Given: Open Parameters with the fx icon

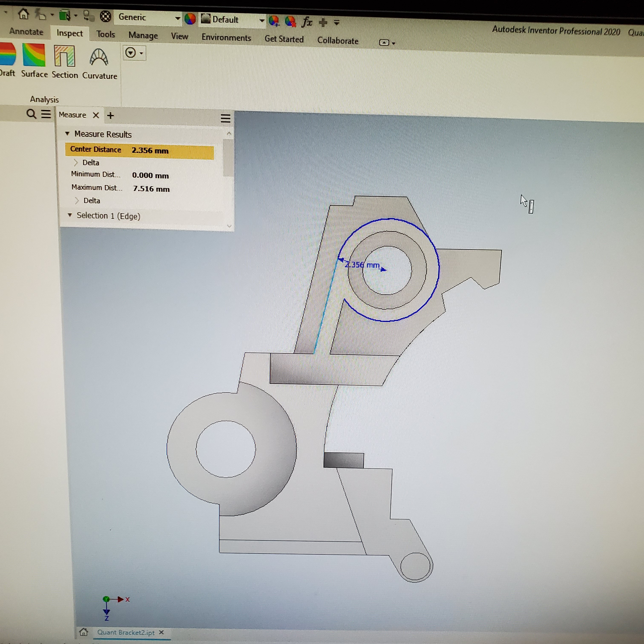Looking at the screenshot, I should point(307,22).
